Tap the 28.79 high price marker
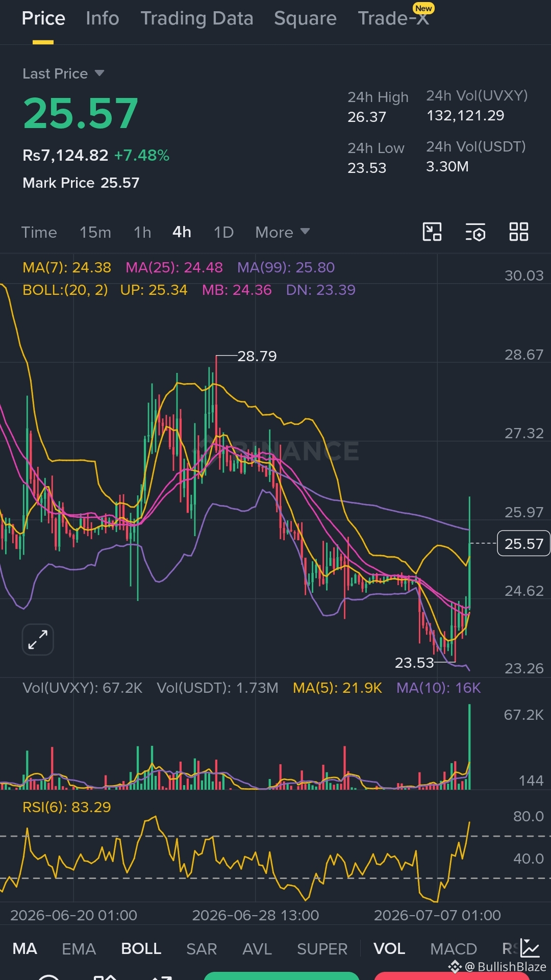This screenshot has width=551, height=980. coord(257,356)
